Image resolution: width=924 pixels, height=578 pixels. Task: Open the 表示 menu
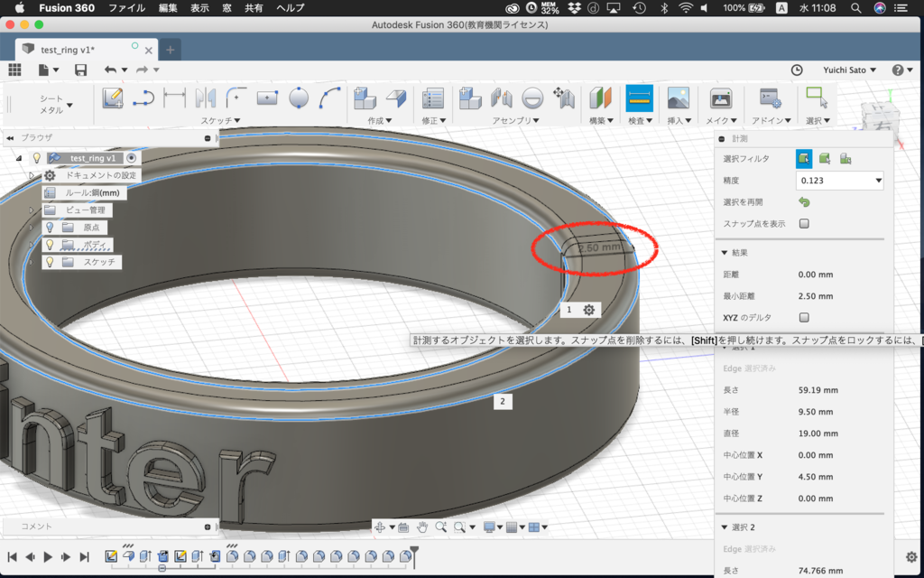tap(199, 8)
